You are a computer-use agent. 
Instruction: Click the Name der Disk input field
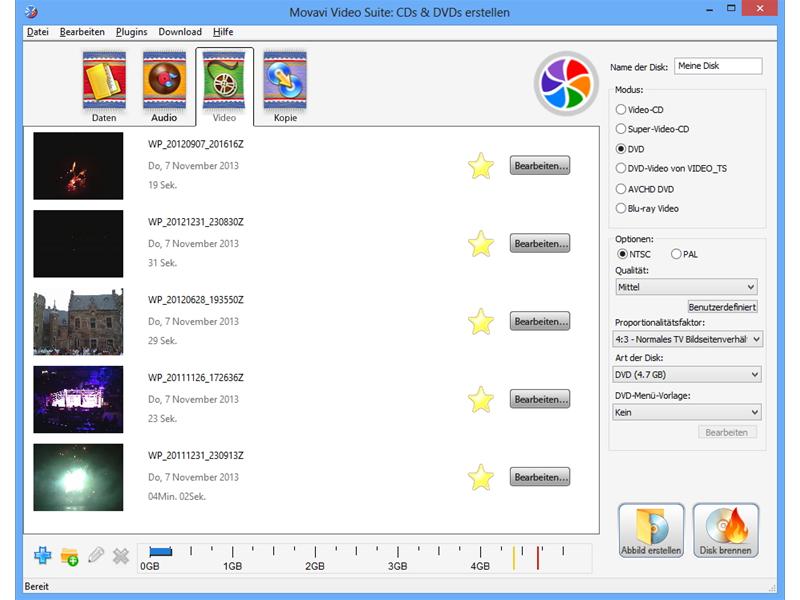pyautogui.click(x=718, y=66)
